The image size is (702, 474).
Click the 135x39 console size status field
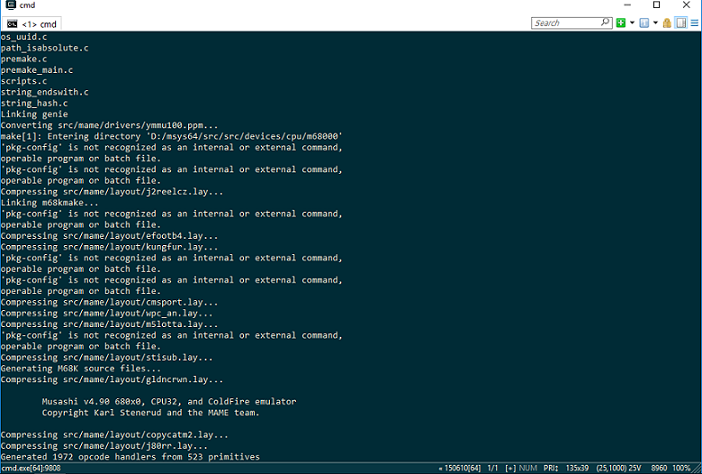click(x=577, y=467)
